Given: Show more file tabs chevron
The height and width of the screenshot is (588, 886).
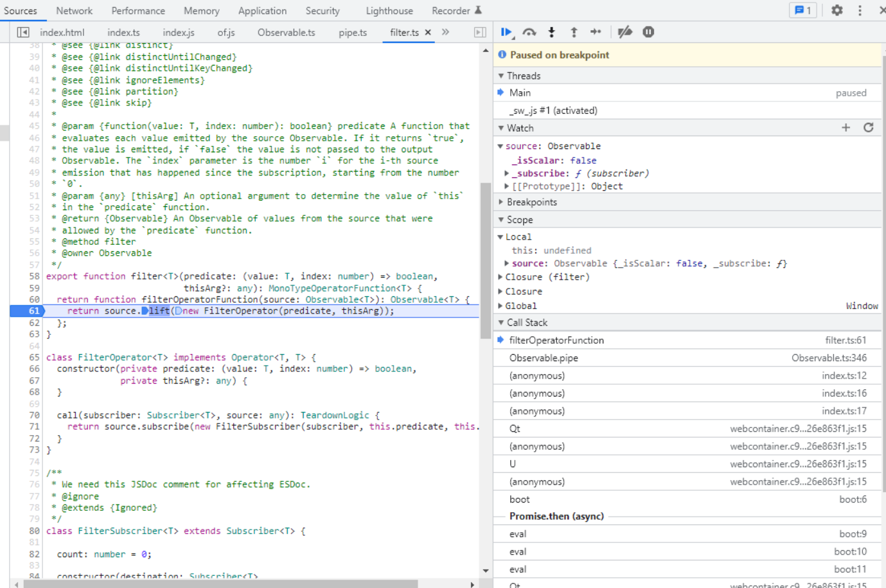Looking at the screenshot, I should (x=445, y=32).
